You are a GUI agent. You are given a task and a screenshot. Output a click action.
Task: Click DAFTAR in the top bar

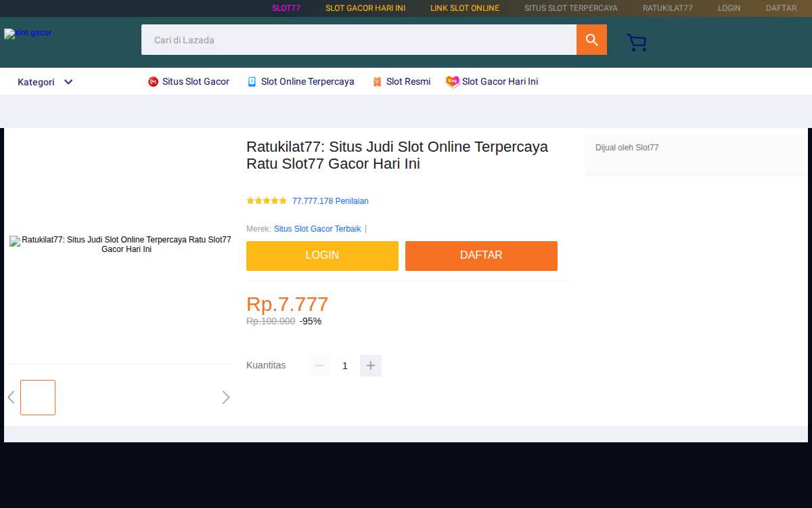click(x=782, y=8)
